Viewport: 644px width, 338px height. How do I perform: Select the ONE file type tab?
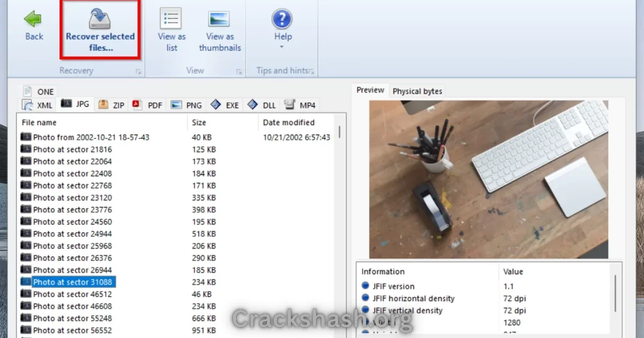[39, 92]
